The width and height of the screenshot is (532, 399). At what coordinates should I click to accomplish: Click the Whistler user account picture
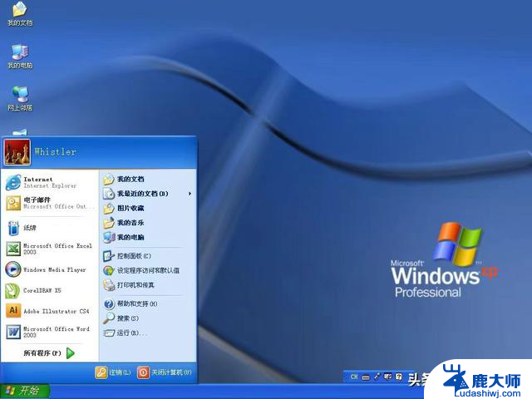point(17,153)
